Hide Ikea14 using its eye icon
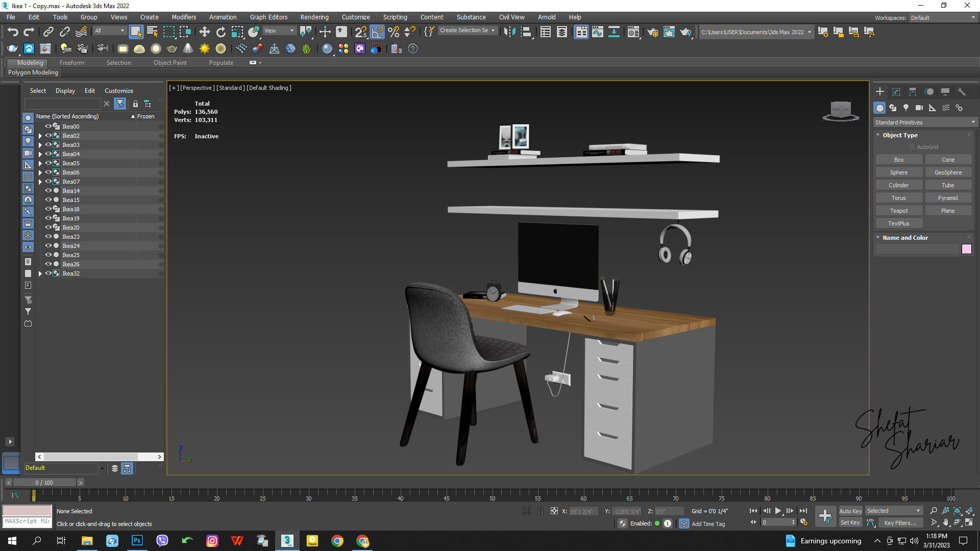 pos(48,191)
